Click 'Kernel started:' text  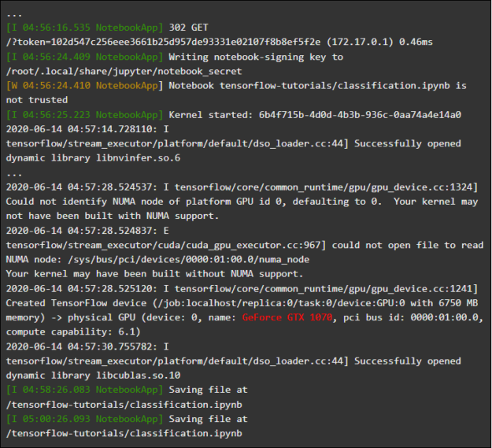click(x=211, y=115)
